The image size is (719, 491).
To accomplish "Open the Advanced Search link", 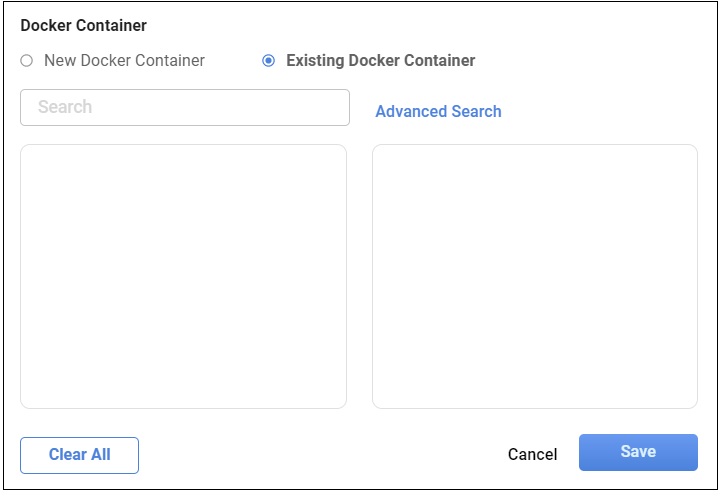I will coord(438,112).
